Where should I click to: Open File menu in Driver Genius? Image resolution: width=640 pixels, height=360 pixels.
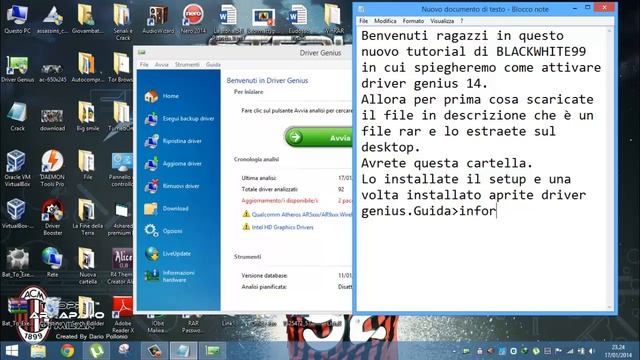144,64
